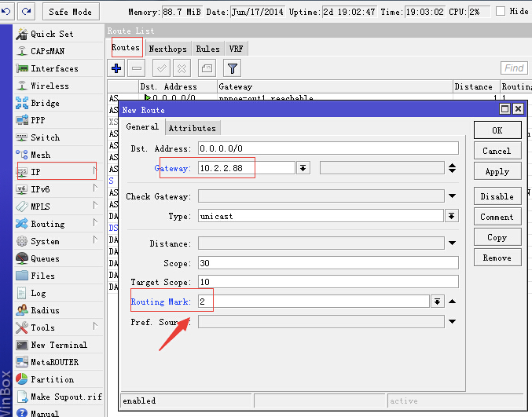Click OK in New Route dialog

pos(497,130)
